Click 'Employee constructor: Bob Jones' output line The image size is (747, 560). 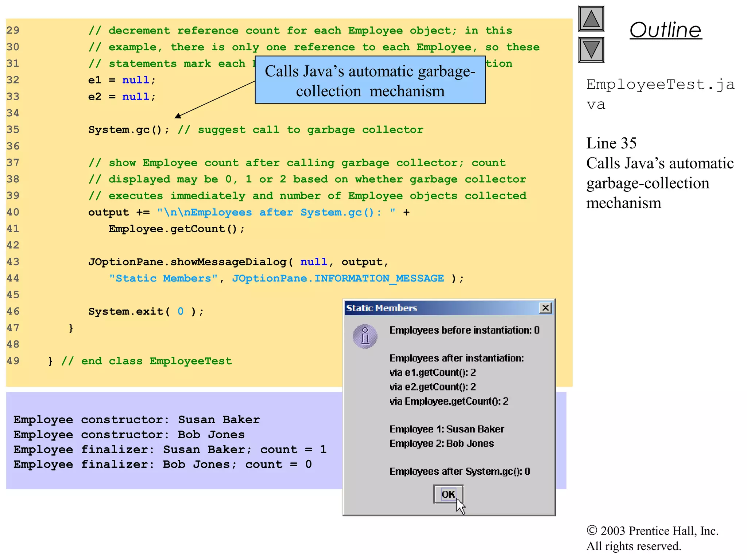tap(129, 435)
